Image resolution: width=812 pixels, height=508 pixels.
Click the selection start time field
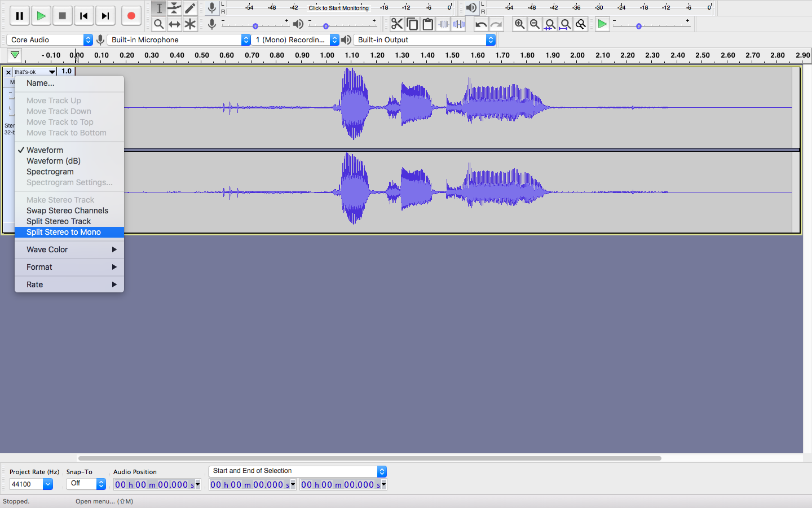pos(252,484)
